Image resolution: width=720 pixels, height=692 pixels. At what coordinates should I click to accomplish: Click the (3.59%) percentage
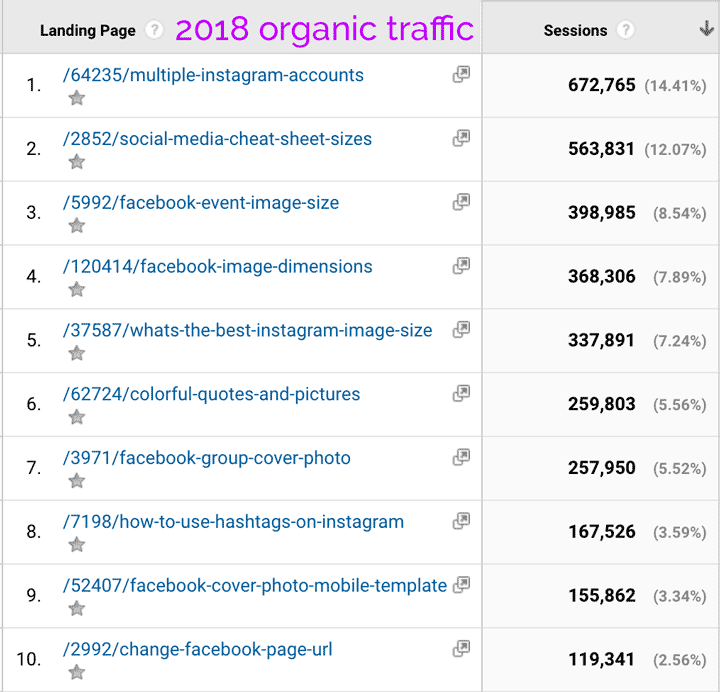coord(680,533)
